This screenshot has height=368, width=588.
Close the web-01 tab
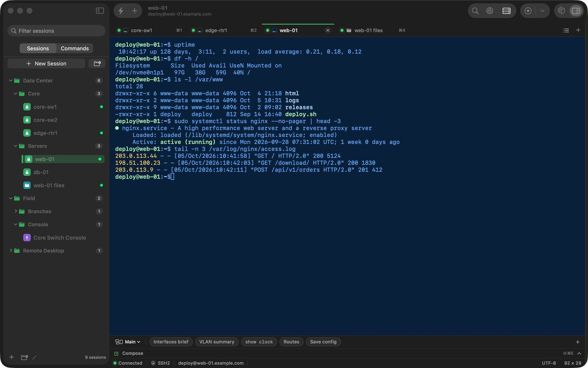[x=328, y=31]
